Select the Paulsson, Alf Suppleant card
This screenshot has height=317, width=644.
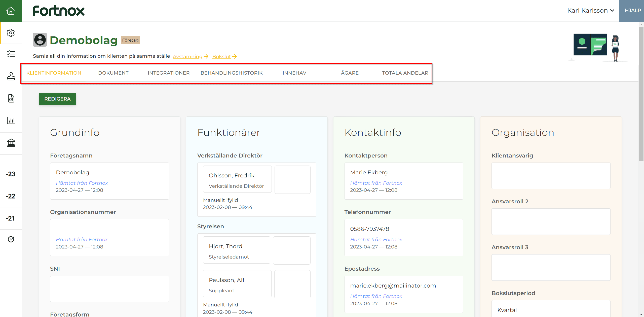tap(237, 284)
